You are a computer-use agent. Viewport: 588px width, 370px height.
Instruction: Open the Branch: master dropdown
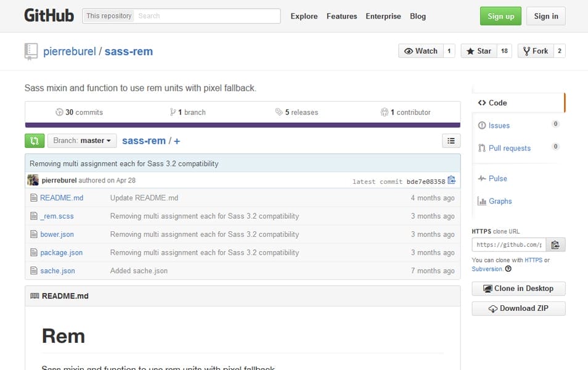click(82, 141)
